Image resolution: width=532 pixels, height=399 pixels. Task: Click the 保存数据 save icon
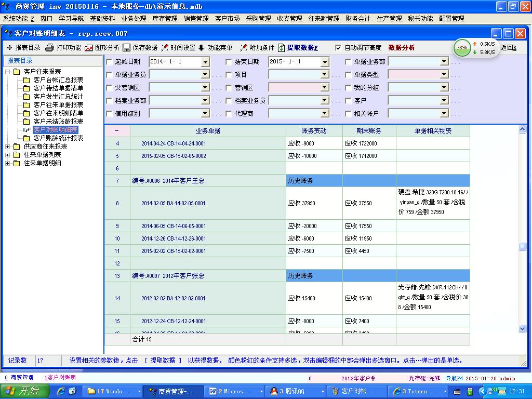127,48
